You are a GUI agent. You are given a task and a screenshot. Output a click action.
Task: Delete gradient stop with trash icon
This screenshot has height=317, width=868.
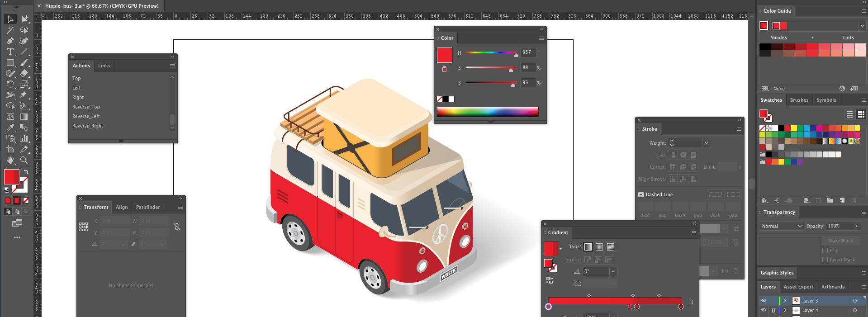691,302
